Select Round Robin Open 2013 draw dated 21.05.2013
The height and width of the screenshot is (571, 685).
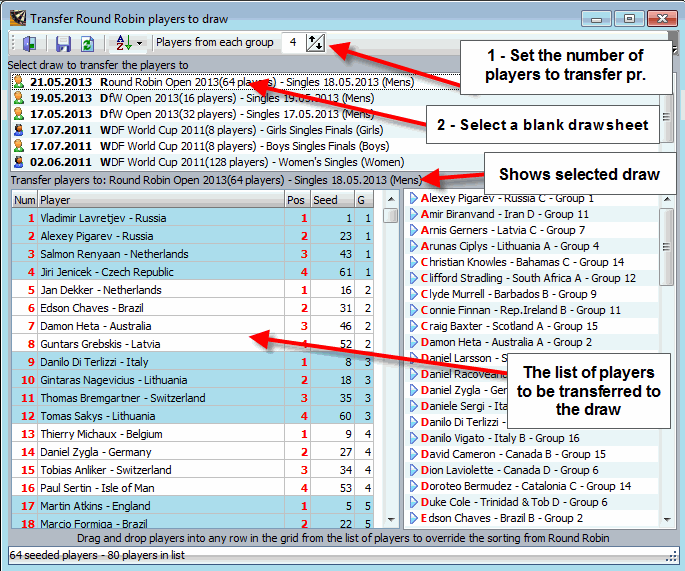[x=200, y=82]
